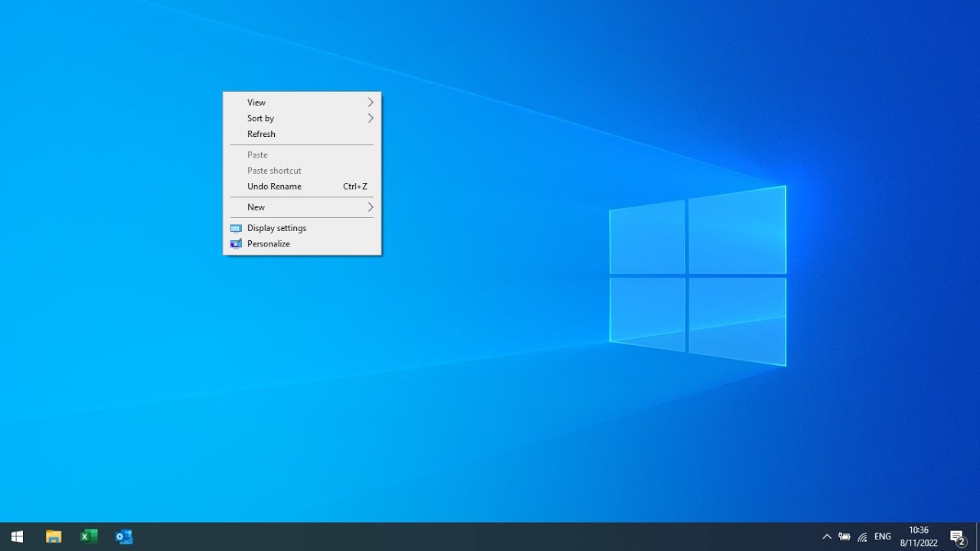Open the clock and calendar flyout

(919, 536)
